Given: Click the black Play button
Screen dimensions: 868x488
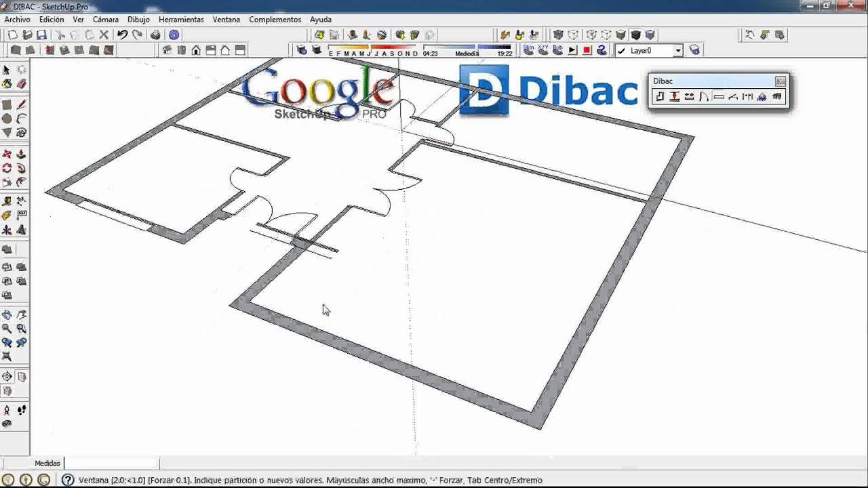Looking at the screenshot, I should tap(572, 50).
